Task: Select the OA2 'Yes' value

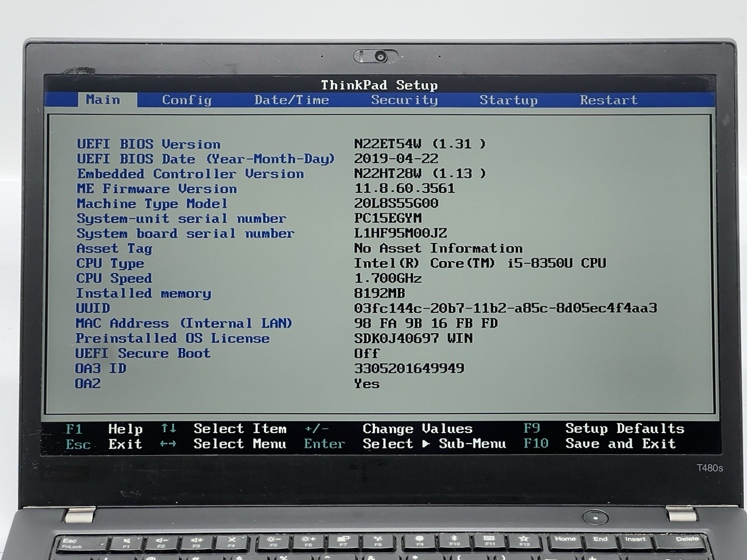Action: 366,384
